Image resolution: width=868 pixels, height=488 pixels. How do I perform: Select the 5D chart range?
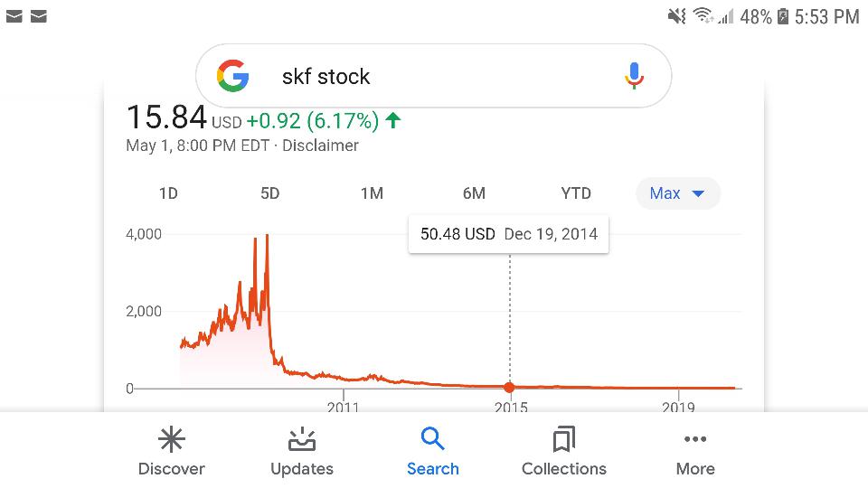pyautogui.click(x=269, y=193)
